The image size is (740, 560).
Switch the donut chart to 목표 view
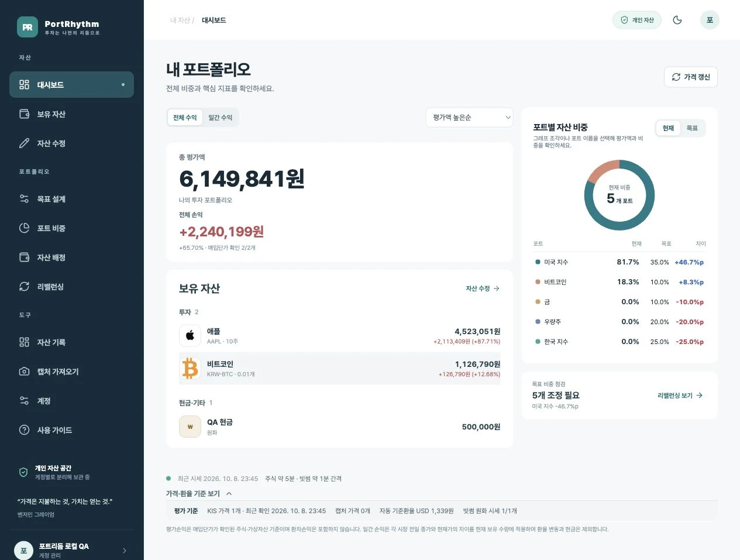coord(692,128)
